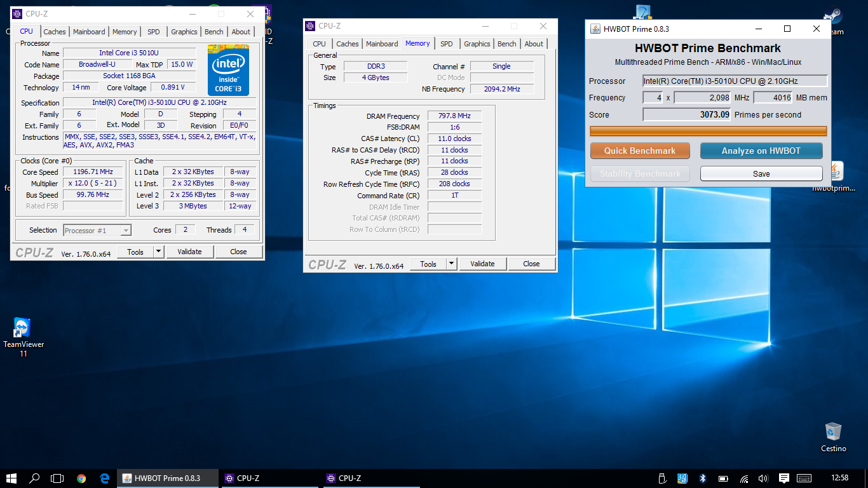Screen dimensions: 868x488
Task: Open the SPD tab in the CPU-tab CPU-Z window
Action: pyautogui.click(x=154, y=32)
